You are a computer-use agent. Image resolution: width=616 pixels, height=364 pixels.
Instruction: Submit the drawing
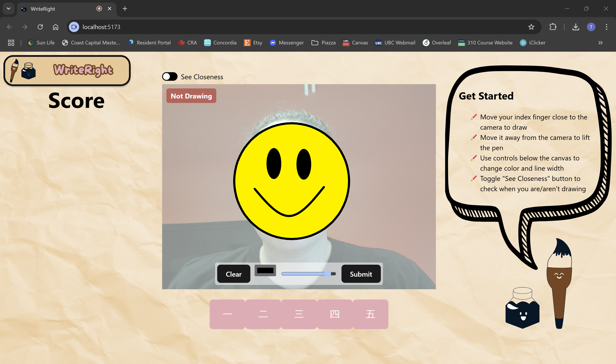point(361,274)
